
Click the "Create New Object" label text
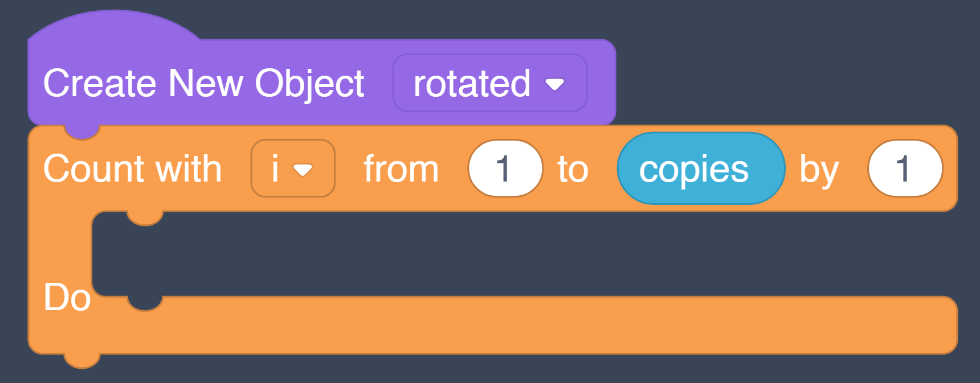coord(203,83)
